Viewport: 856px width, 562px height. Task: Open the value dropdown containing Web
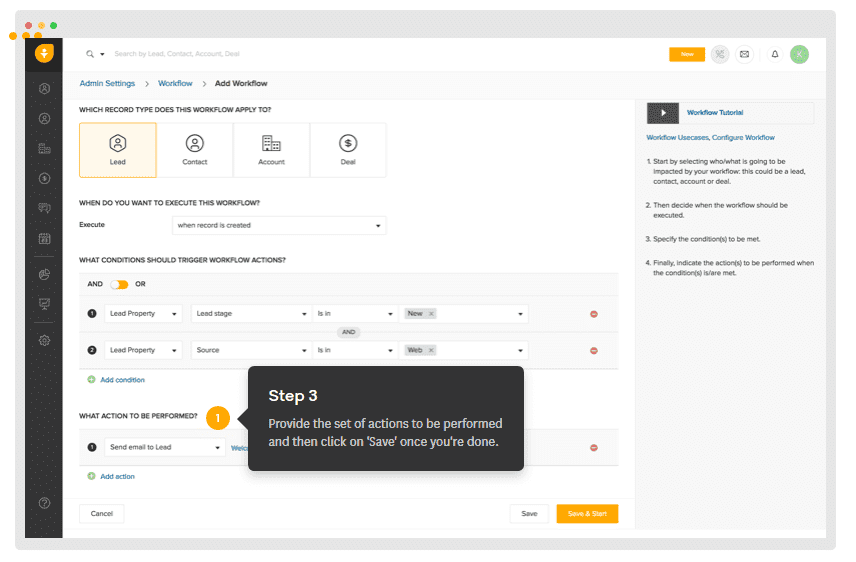(x=463, y=351)
